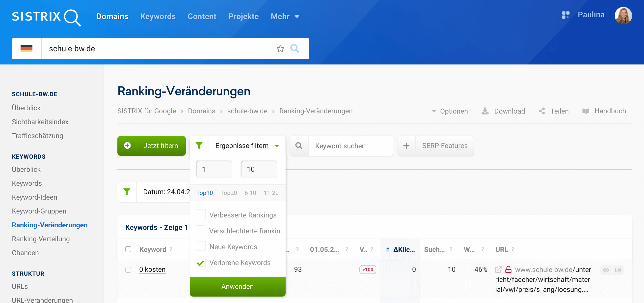Click the Keyword suchen input field
Image resolution: width=644 pixels, height=303 pixels.
pyautogui.click(x=351, y=146)
